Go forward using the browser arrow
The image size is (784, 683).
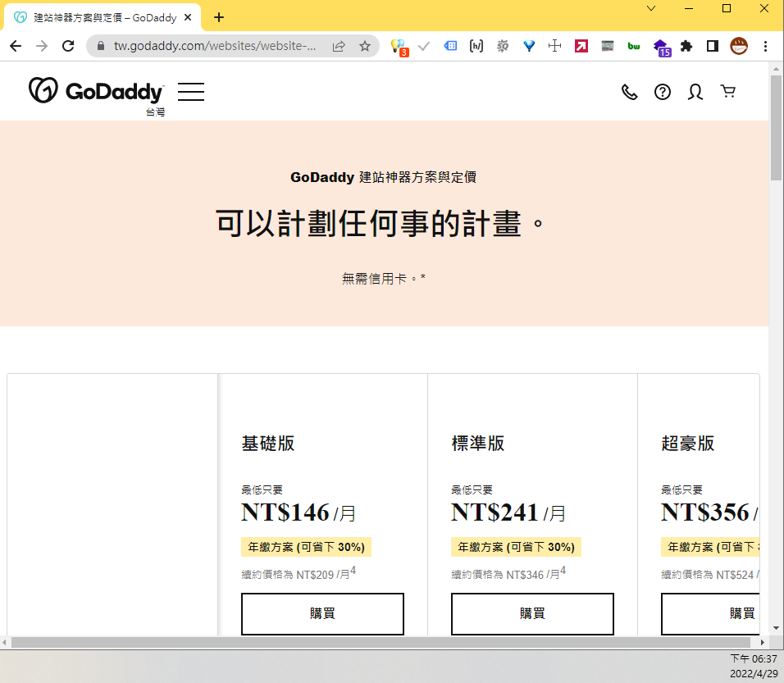(x=42, y=46)
